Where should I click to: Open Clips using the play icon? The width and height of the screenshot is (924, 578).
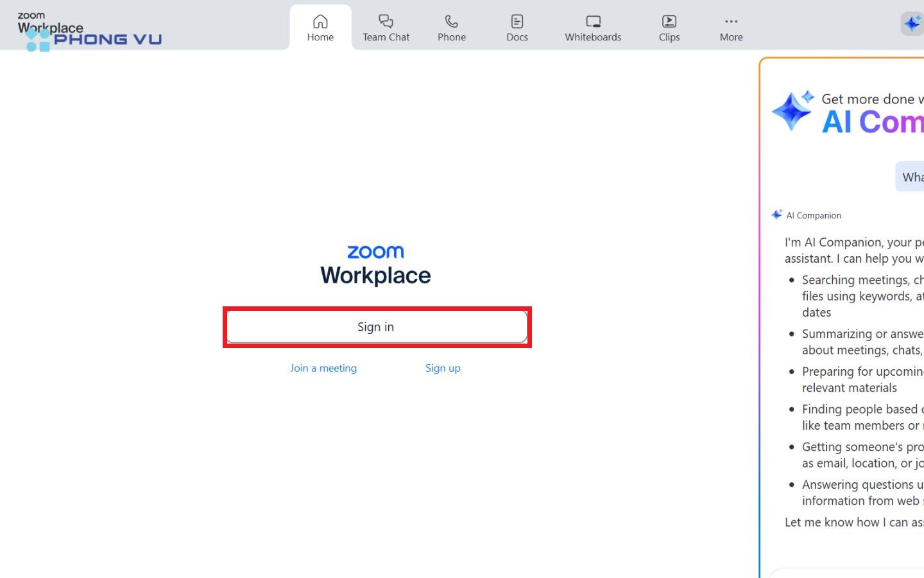669,21
